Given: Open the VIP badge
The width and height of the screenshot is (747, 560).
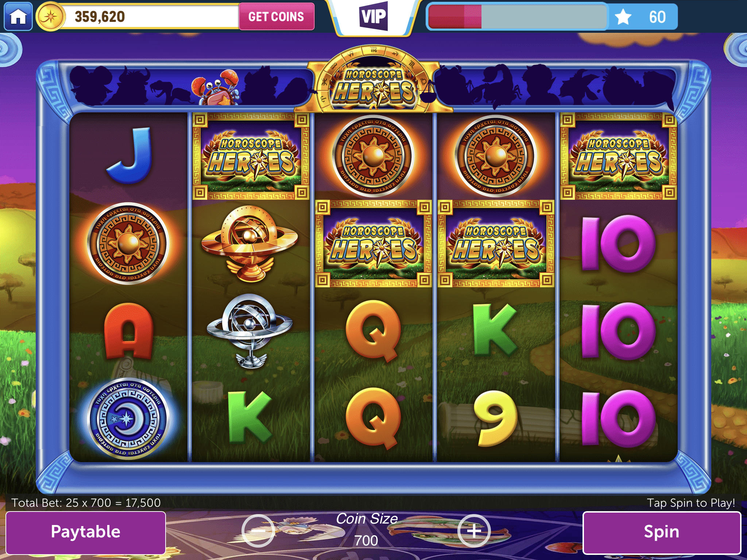Looking at the screenshot, I should point(373,16).
